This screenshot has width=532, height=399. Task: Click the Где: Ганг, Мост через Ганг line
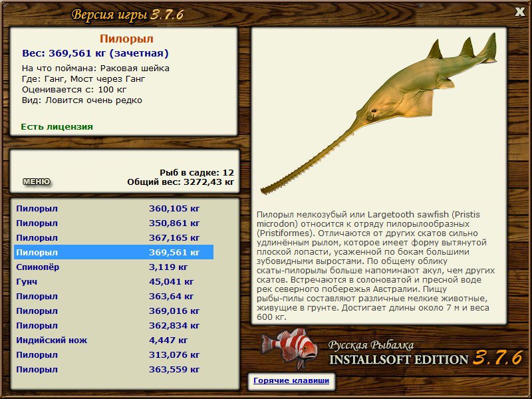pyautogui.click(x=84, y=79)
